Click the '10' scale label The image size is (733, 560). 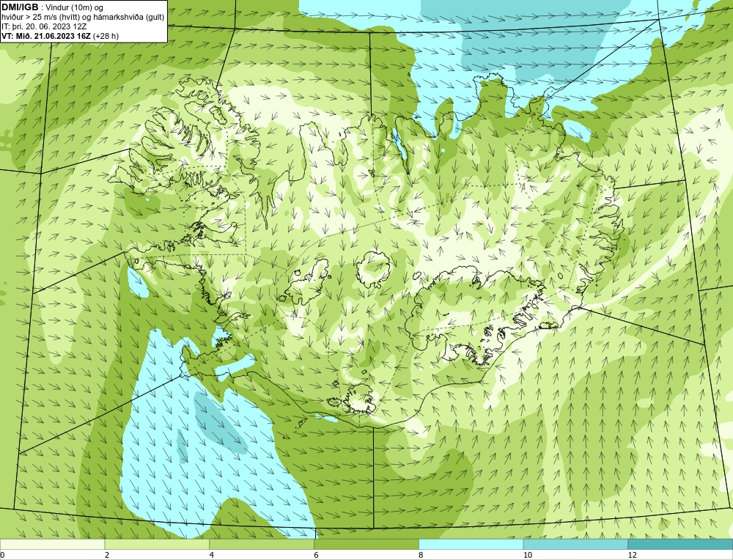tap(527, 555)
